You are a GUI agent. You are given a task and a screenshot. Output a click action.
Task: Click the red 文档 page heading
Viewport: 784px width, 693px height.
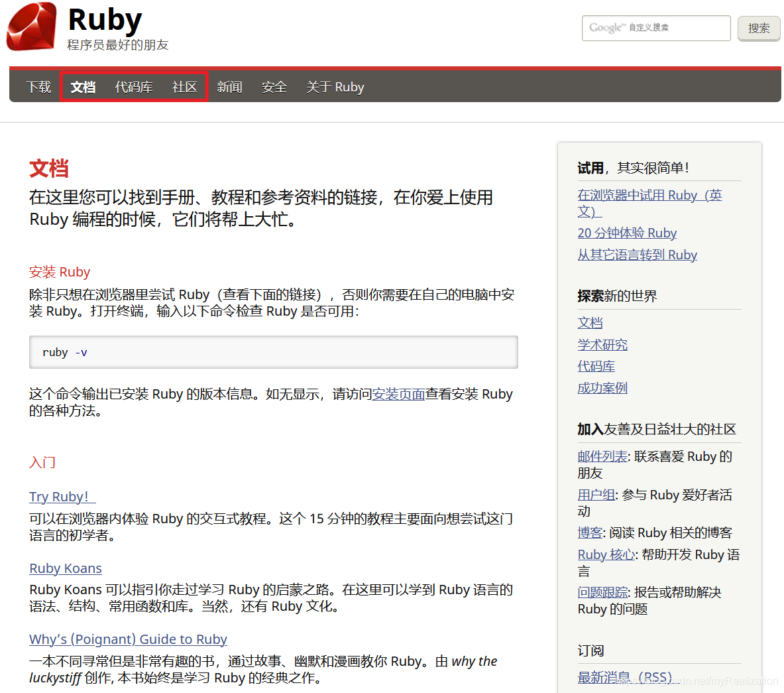[49, 168]
